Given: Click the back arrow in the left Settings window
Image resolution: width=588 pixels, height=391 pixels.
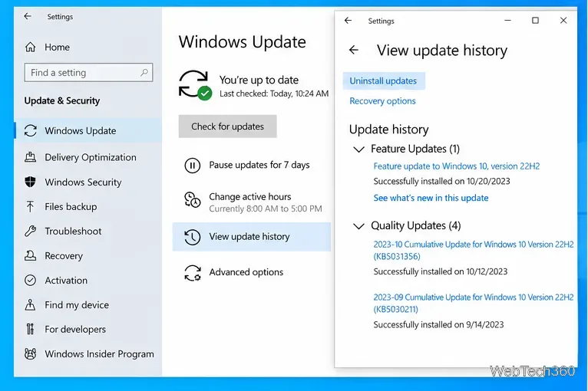Looking at the screenshot, I should [28, 16].
